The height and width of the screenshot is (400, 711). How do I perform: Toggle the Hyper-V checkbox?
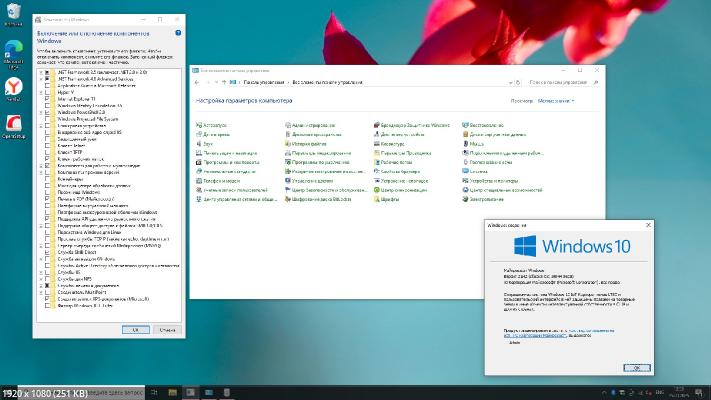coord(47,93)
